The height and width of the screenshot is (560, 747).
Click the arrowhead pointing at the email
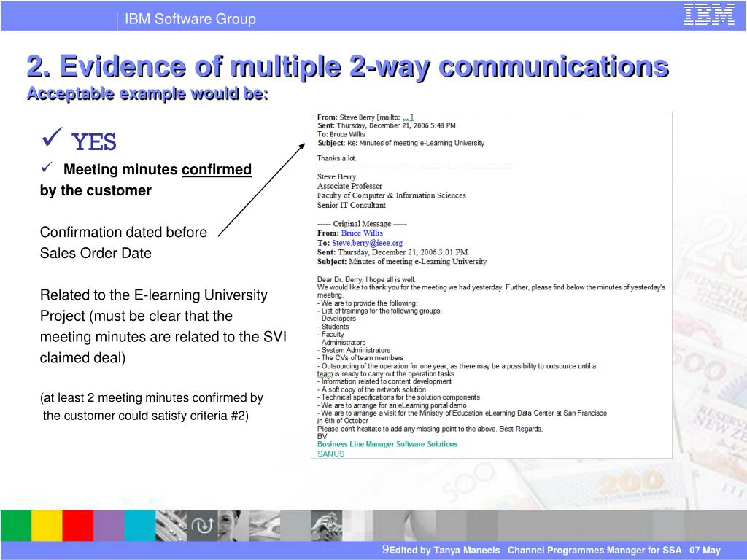(x=301, y=147)
